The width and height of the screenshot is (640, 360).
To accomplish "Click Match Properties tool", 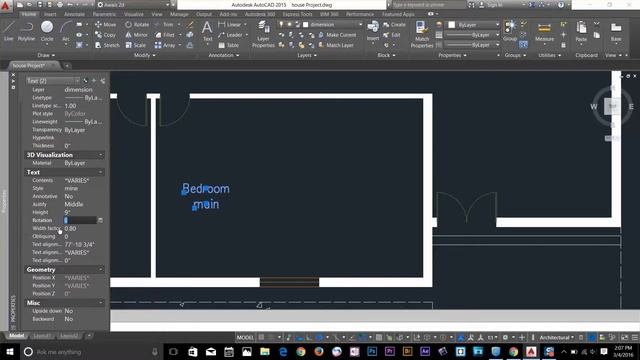I will tap(422, 34).
